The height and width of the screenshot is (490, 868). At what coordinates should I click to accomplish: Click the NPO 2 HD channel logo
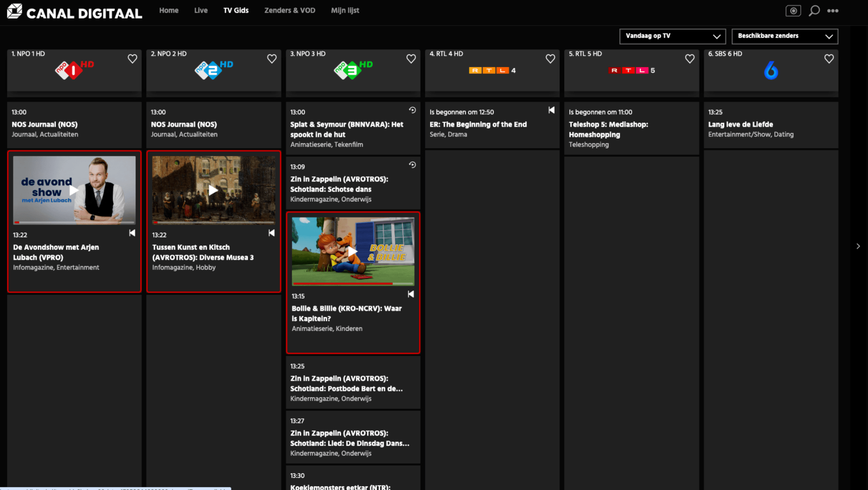[x=214, y=70]
